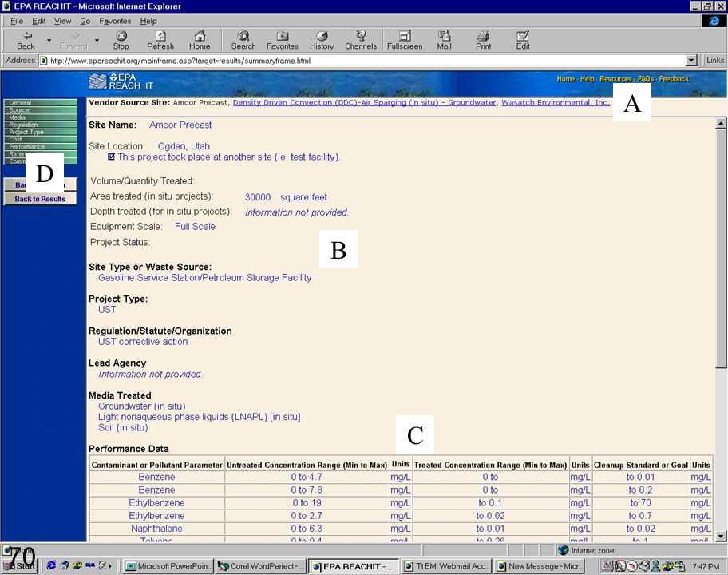
Task: Toggle the 'project took place at another site' checkbox
Action: pos(112,157)
